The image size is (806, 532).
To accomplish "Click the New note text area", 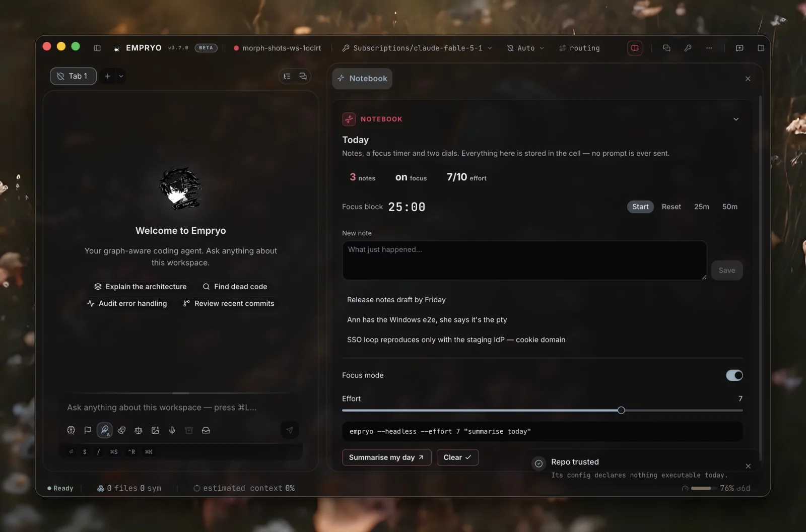I will (x=524, y=260).
